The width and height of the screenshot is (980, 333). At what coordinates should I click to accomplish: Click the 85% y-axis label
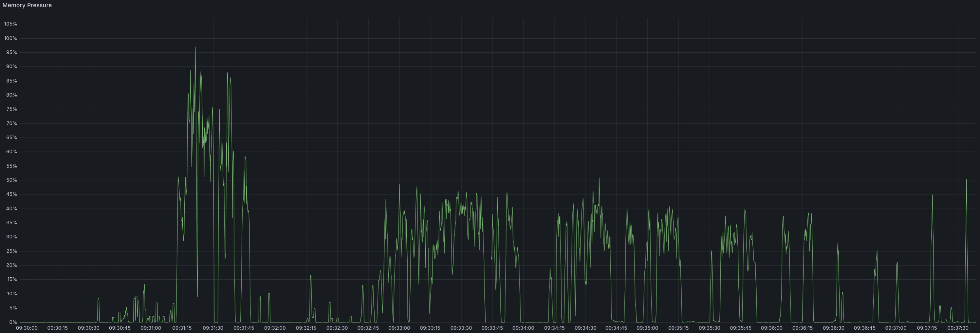coord(12,81)
